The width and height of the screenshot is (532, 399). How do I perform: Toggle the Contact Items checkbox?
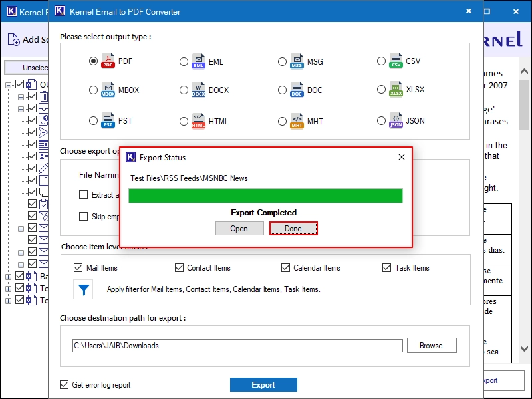pos(179,268)
